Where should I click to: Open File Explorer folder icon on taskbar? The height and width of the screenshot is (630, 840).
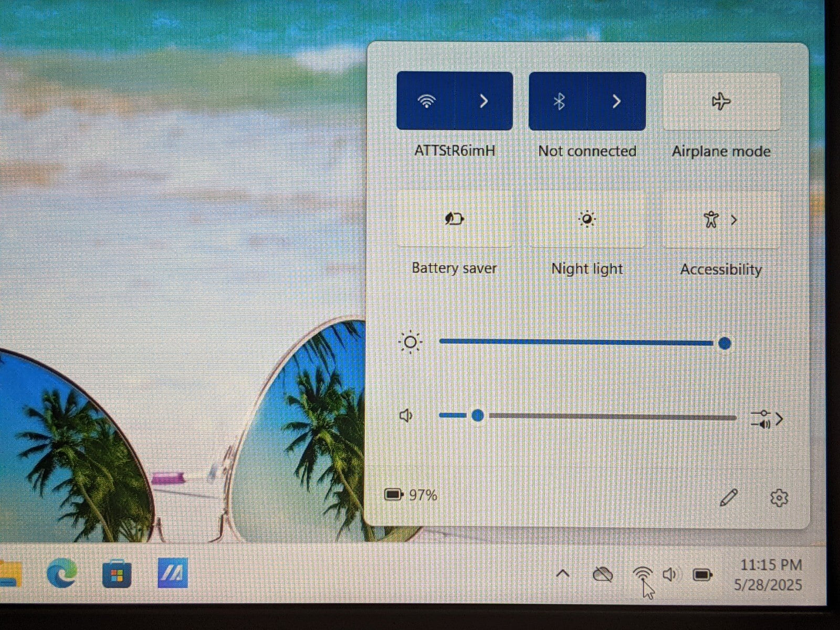10,574
